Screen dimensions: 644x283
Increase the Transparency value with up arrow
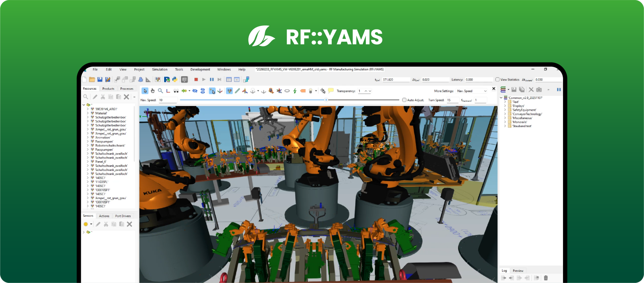click(366, 91)
